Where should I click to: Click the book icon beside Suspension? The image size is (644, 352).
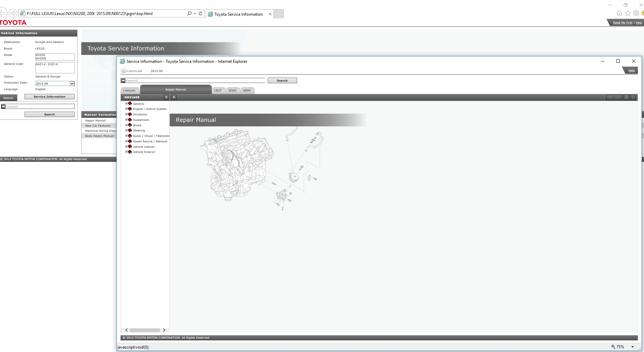click(x=130, y=120)
